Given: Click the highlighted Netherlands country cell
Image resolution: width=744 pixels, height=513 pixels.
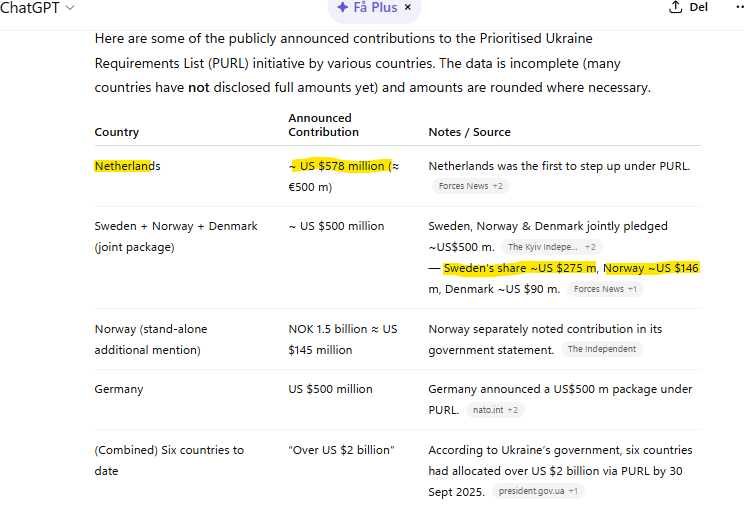Looking at the screenshot, I should [127, 166].
